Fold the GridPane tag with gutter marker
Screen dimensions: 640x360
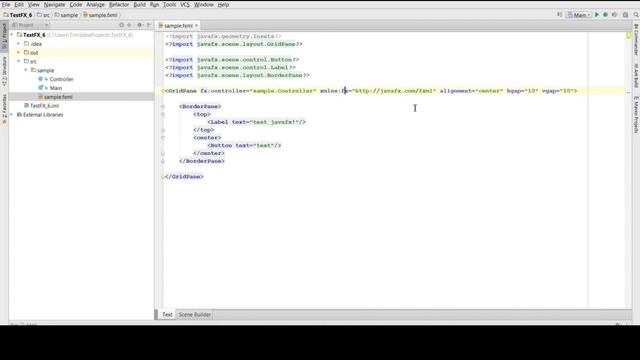[163, 91]
